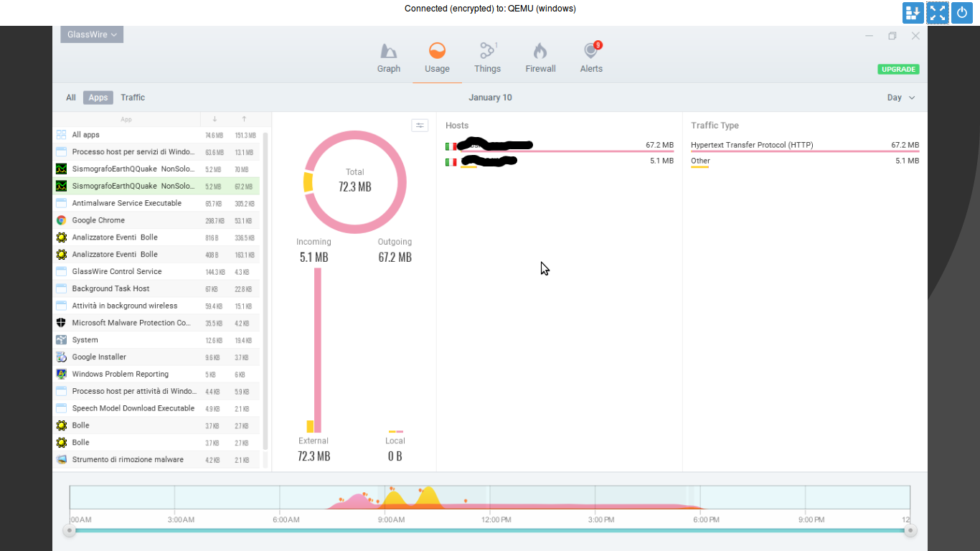Click the noVNC fullscreen toggle icon

(x=938, y=13)
